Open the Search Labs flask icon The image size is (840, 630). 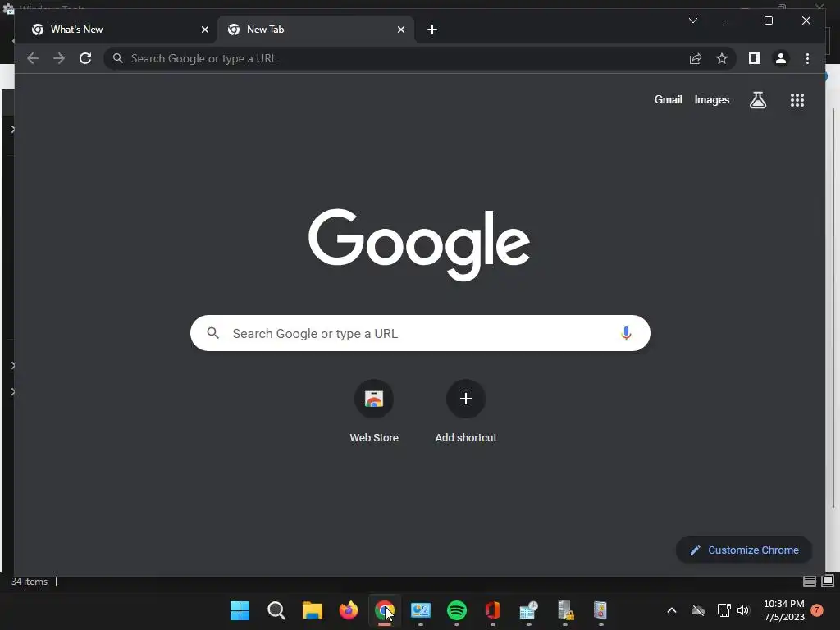click(757, 99)
